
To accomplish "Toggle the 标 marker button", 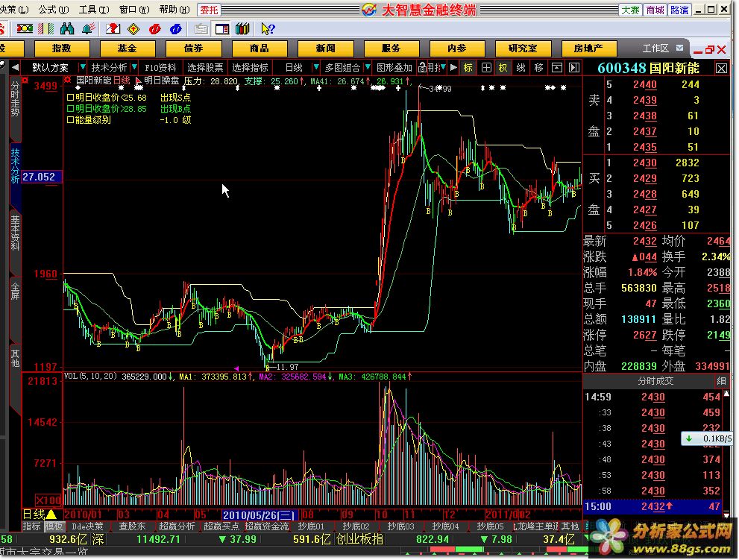I will pos(468,68).
